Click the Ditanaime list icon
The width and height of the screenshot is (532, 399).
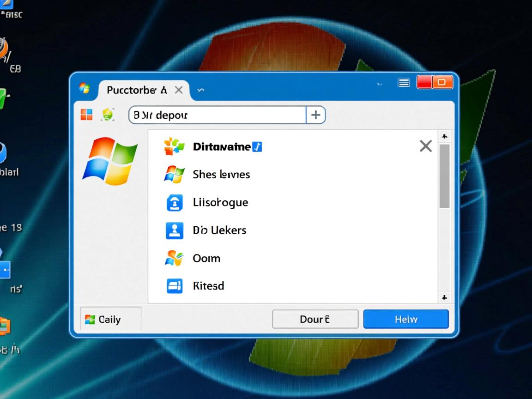(174, 147)
